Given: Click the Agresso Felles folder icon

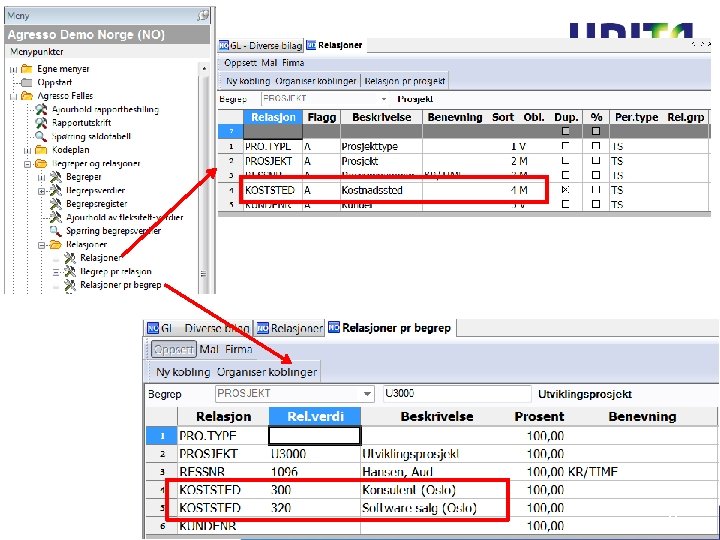Looking at the screenshot, I should (27, 96).
